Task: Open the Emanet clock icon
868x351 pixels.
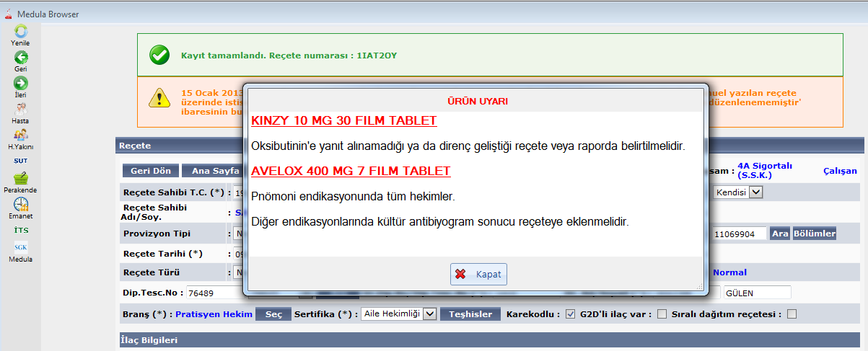Action: [x=20, y=205]
